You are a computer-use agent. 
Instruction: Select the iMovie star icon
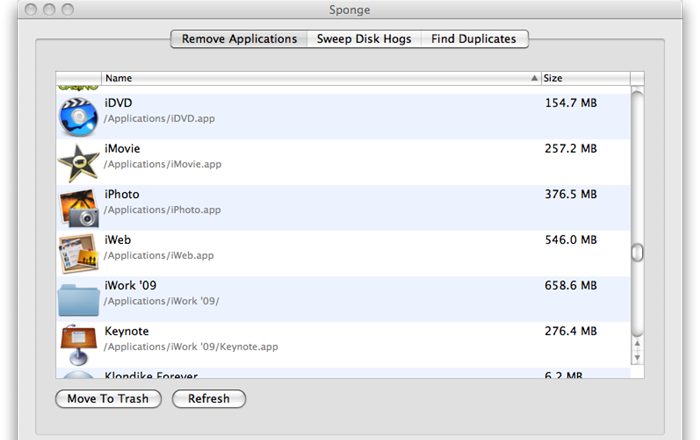(79, 163)
